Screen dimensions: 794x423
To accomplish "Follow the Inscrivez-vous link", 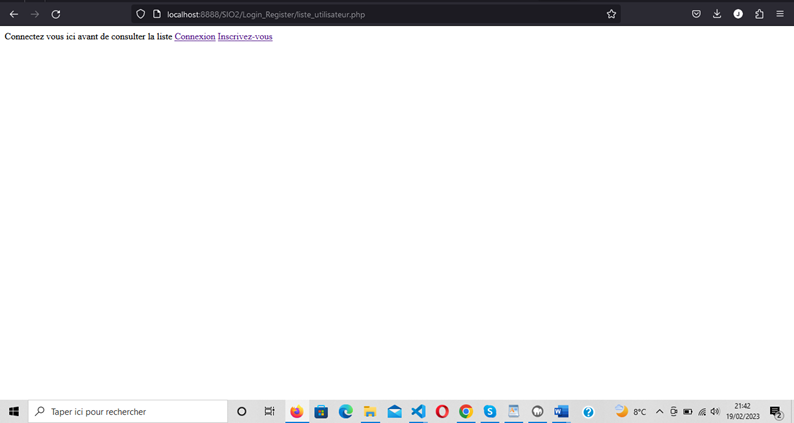I will [245, 36].
